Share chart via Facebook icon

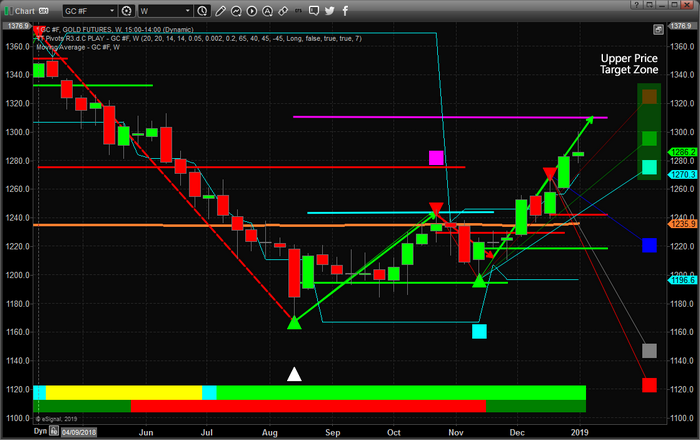pyautogui.click(x=345, y=11)
